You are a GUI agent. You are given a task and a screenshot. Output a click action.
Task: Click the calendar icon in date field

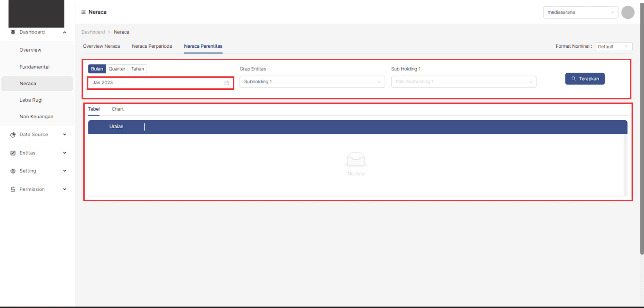[227, 83]
